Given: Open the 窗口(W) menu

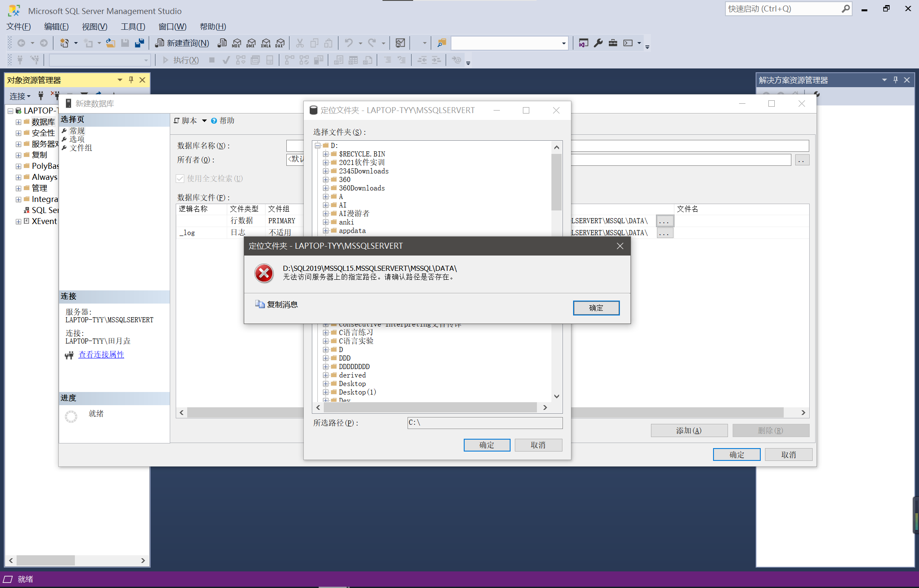Looking at the screenshot, I should (x=172, y=27).
